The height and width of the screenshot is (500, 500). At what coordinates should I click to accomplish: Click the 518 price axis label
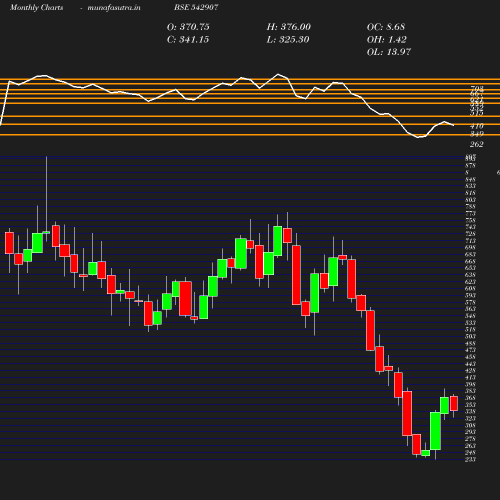[x=470, y=330]
